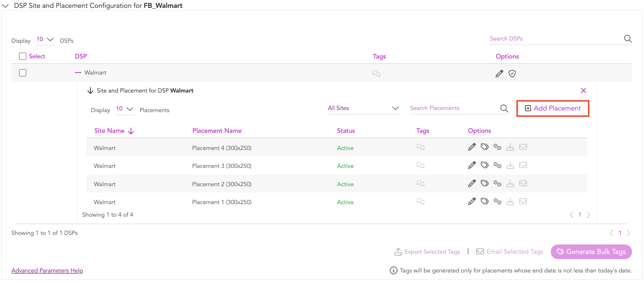
Task: Generate tag for Placement 4
Action: click(485, 147)
